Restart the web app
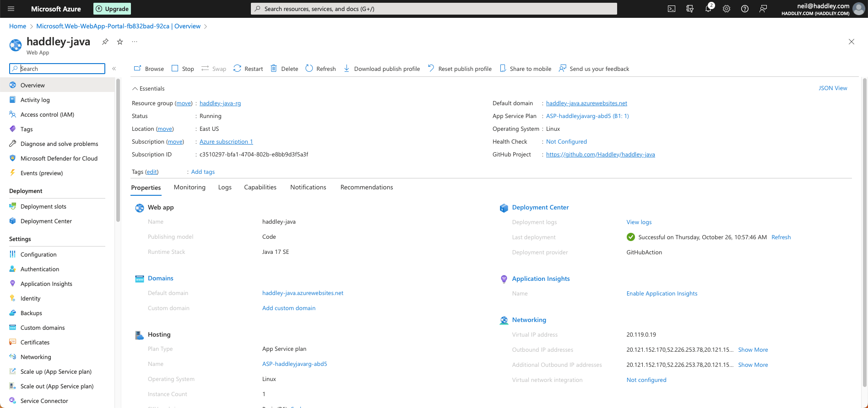Screen dimensions: 868x408 tap(248, 69)
